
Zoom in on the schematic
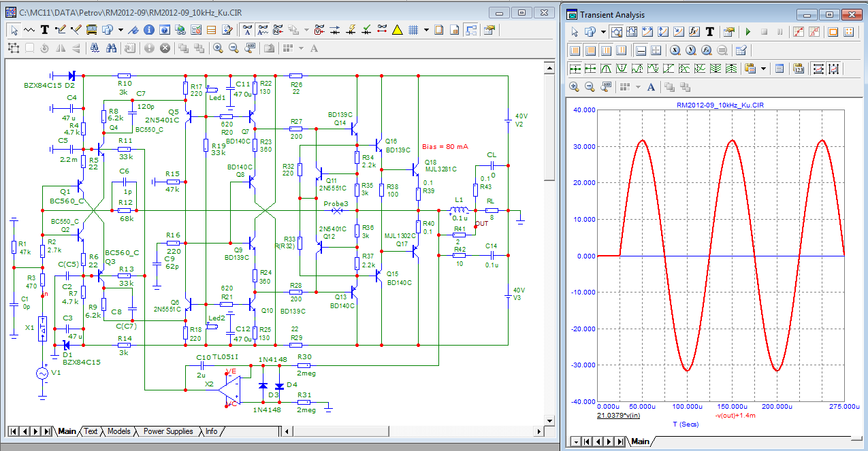(x=218, y=48)
